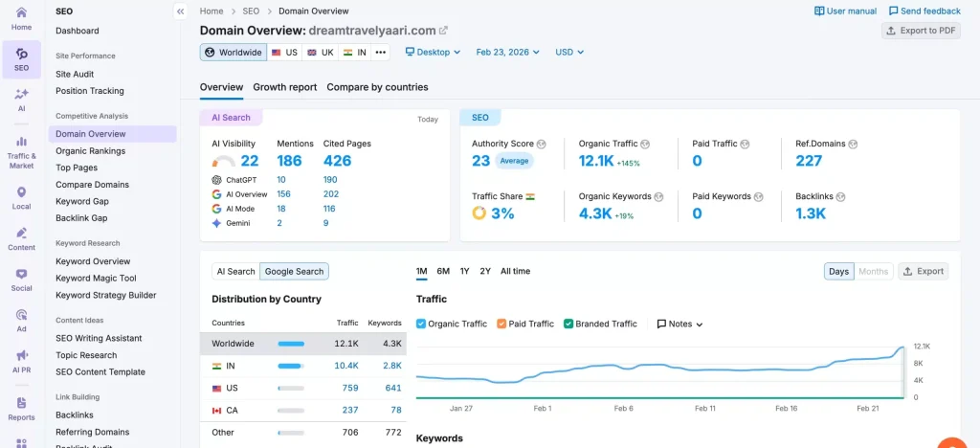The height and width of the screenshot is (448, 980).
Task: Open the Feb 23, 2026 date dropdown
Action: click(507, 53)
